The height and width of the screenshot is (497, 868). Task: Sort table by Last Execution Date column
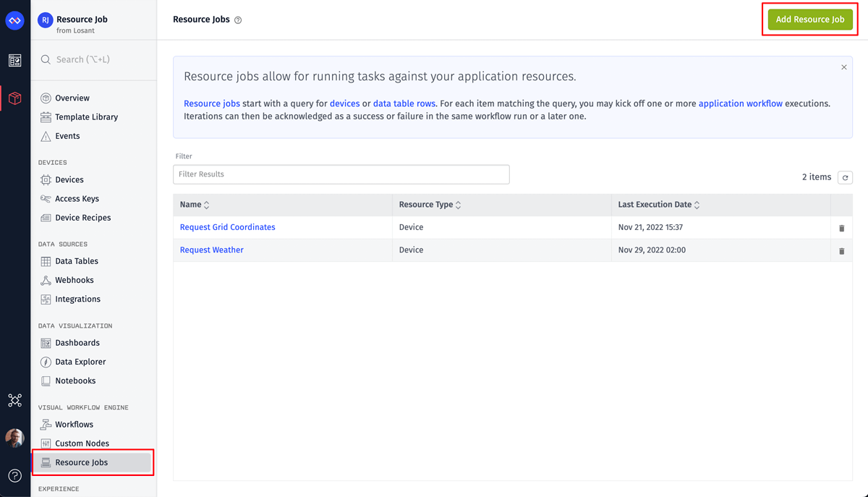click(659, 205)
